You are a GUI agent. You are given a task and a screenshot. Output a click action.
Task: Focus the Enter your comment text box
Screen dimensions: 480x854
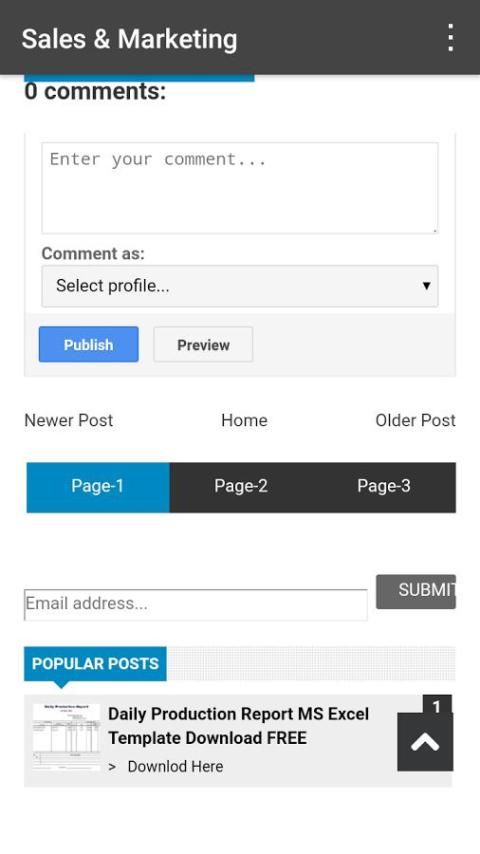point(240,188)
